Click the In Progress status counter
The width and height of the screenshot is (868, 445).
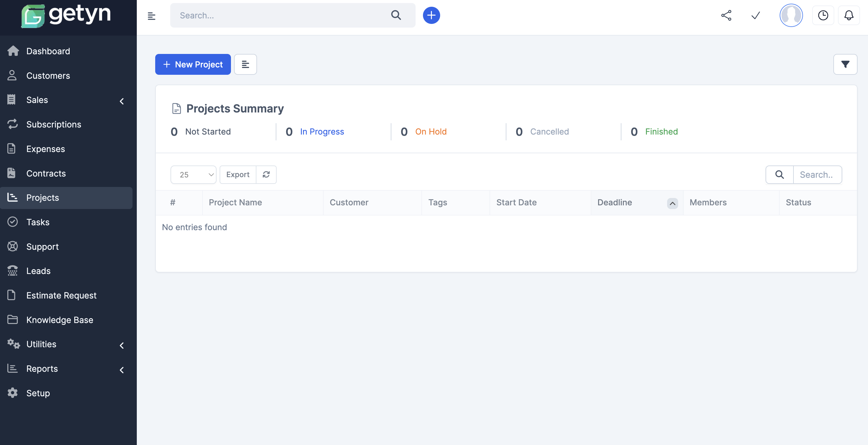322,131
